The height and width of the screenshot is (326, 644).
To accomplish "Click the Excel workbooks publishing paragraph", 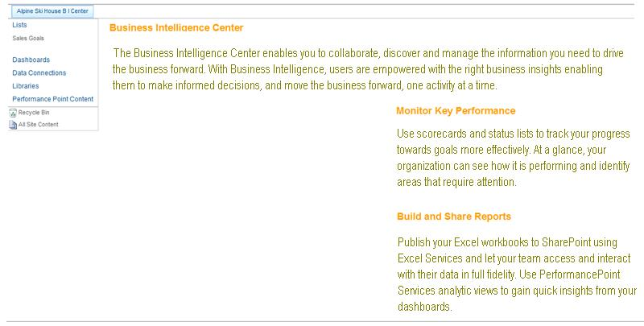I will tap(517, 274).
